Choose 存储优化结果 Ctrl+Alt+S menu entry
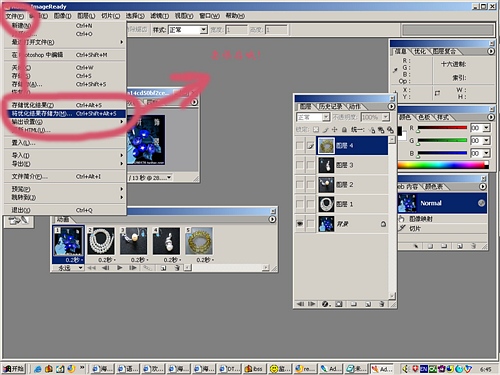This screenshot has height=375, width=500. (65, 105)
